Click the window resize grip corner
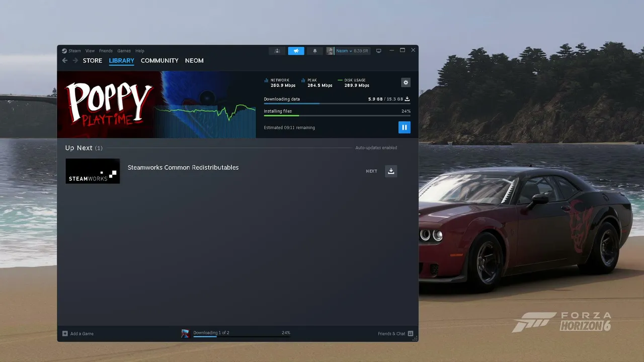The image size is (644, 362). point(415,338)
